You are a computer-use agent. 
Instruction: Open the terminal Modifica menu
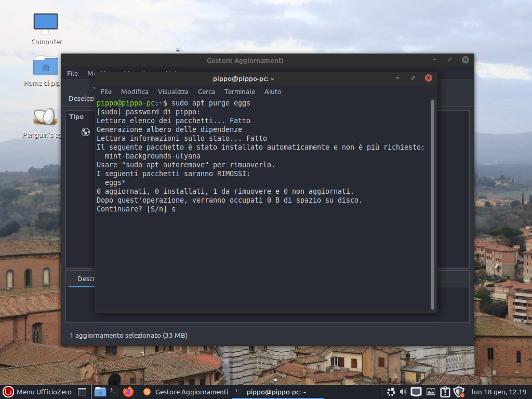(135, 91)
